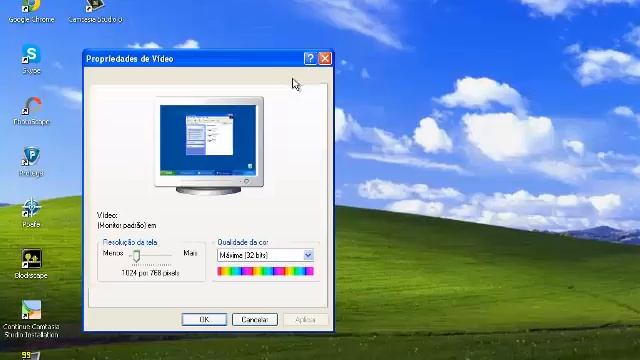Close the Propriedades de Vídeo dialog
The height and width of the screenshot is (360, 640).
coord(325,59)
